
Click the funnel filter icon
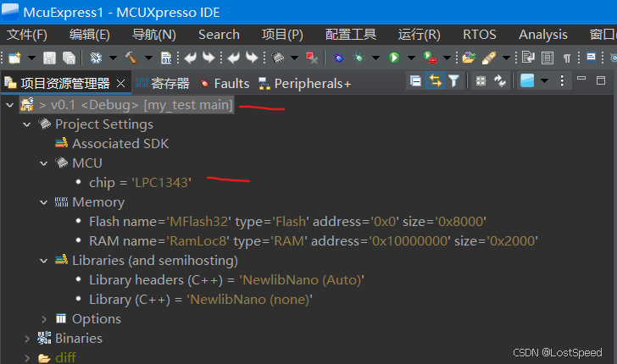pyautogui.click(x=453, y=81)
